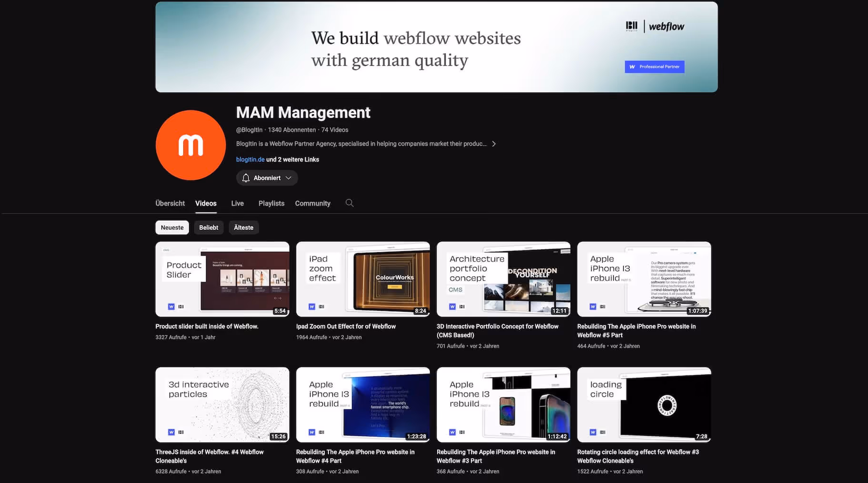Click title 'Rotating circle loading effect for Webflow #3'
Viewport: 868px width, 483px height.
pyautogui.click(x=638, y=456)
